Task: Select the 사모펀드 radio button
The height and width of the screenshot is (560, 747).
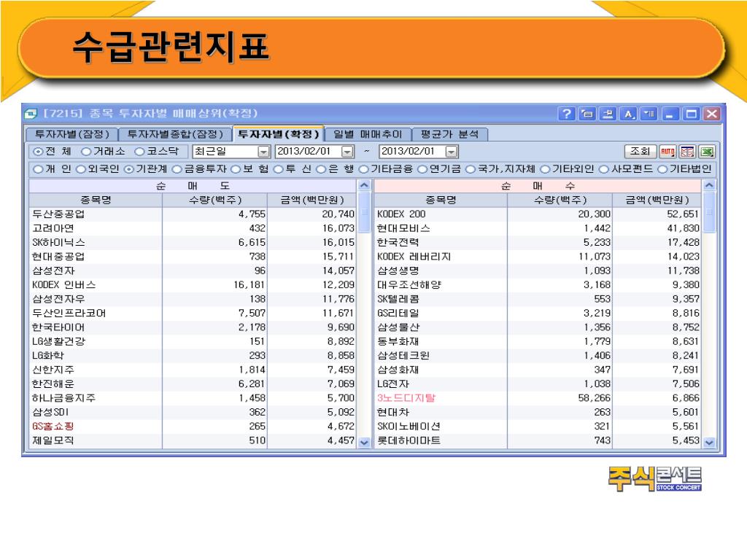Action: click(603, 169)
